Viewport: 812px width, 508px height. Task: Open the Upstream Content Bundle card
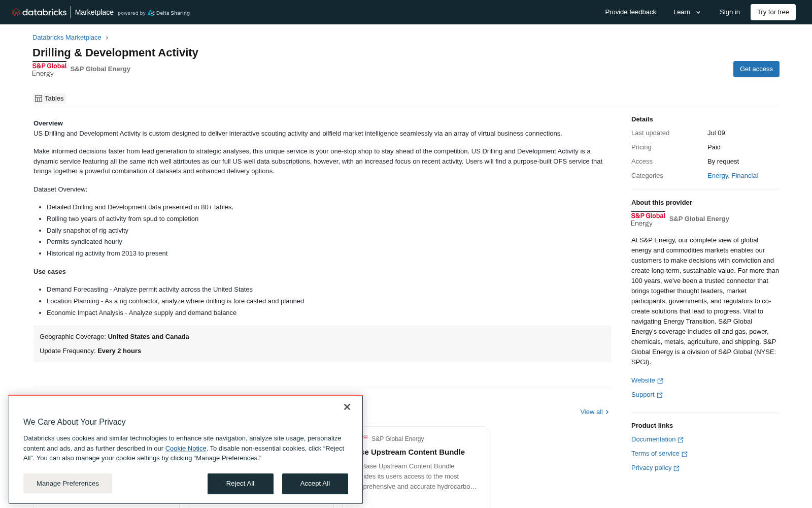[425, 466]
